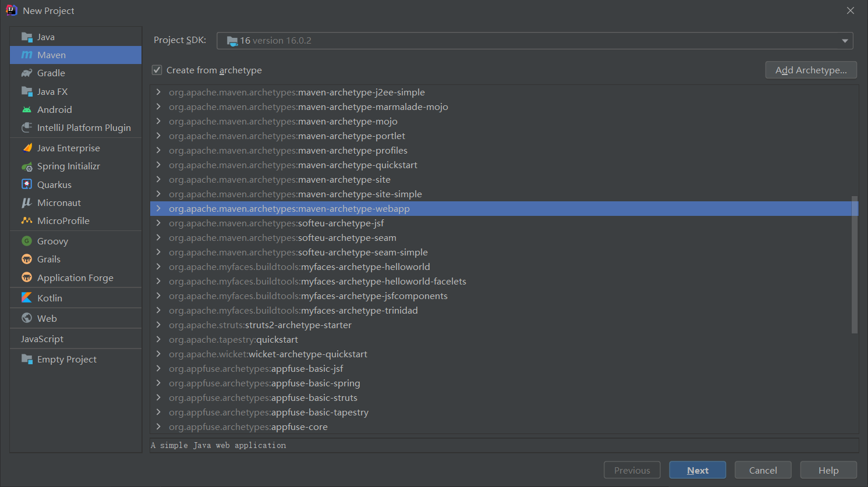Expand maven-archetype-marmalade-mojo node
The height and width of the screenshot is (487, 868).
[158, 106]
